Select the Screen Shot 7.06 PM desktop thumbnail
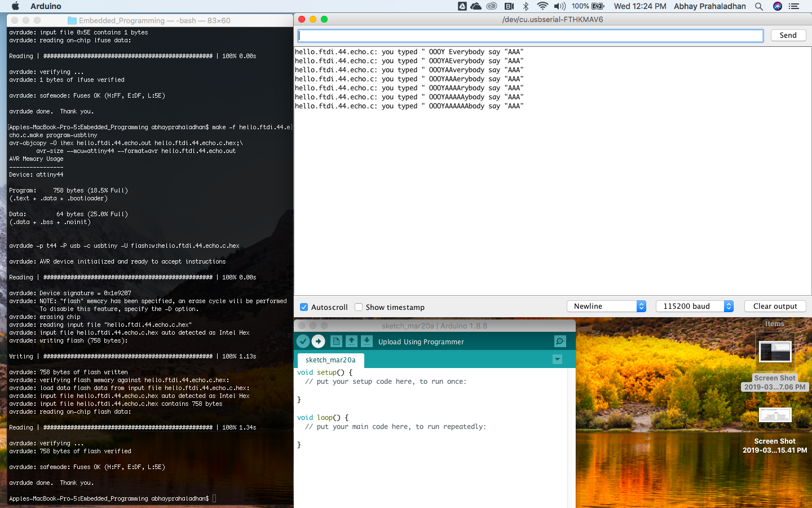The height and width of the screenshot is (508, 812). [x=775, y=352]
